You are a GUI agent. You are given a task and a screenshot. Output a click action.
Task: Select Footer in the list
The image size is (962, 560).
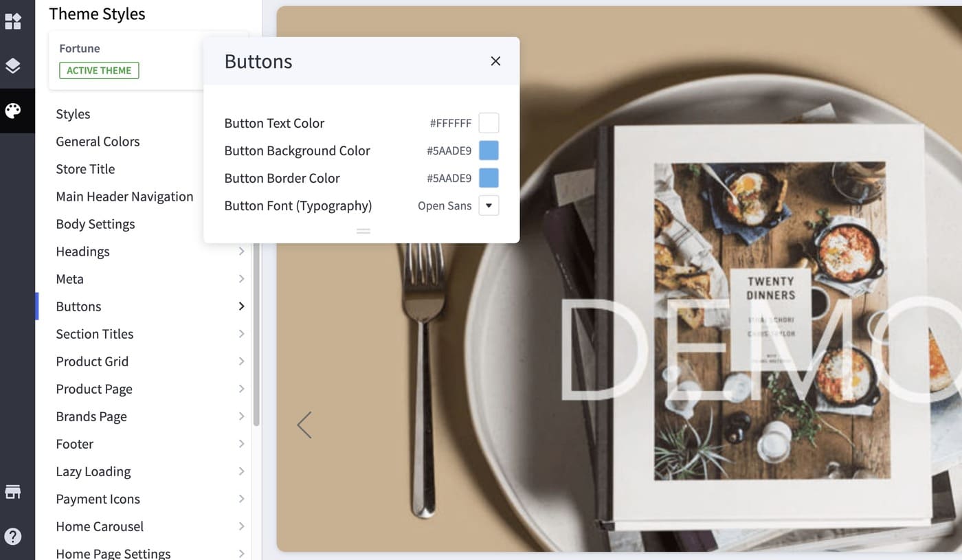coord(74,444)
